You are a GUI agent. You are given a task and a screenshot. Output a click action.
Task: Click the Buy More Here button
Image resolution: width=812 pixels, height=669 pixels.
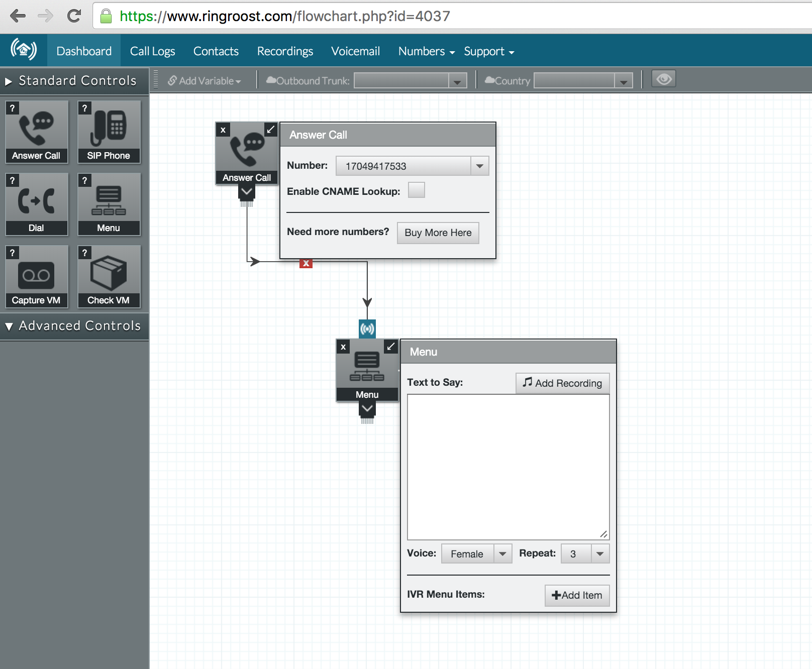tap(438, 233)
